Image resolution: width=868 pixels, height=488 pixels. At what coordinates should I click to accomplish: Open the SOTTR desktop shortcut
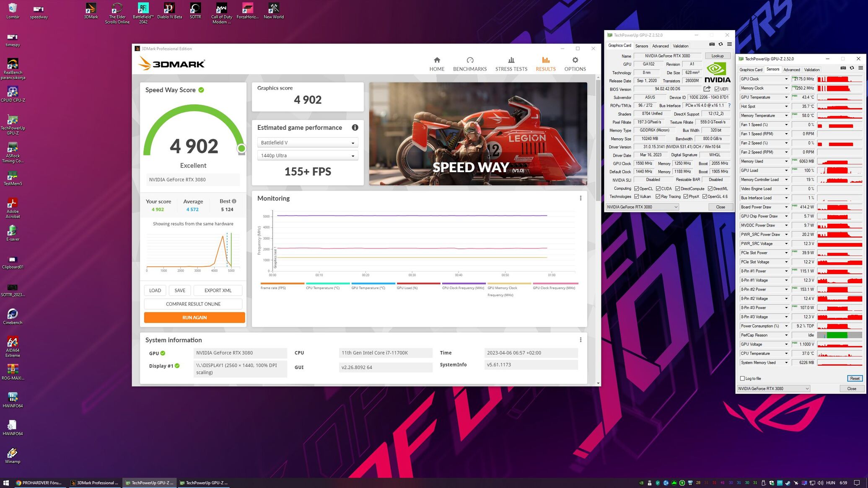tap(195, 11)
